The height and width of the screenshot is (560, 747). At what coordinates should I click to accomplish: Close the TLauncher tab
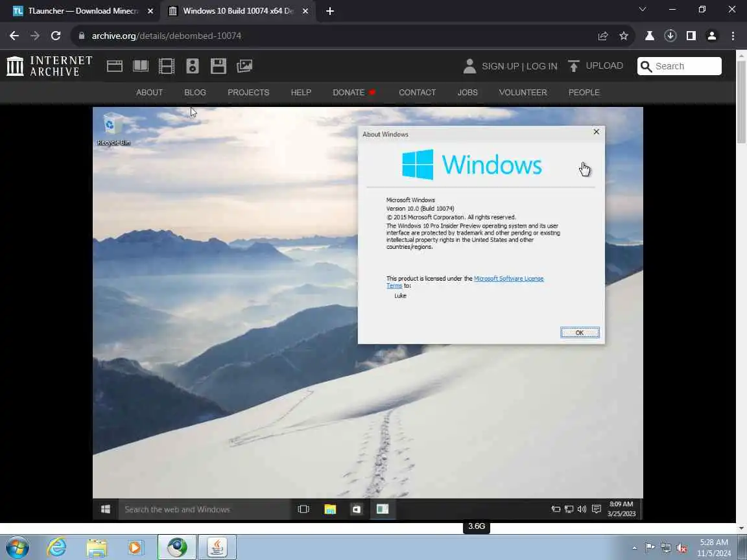(150, 11)
